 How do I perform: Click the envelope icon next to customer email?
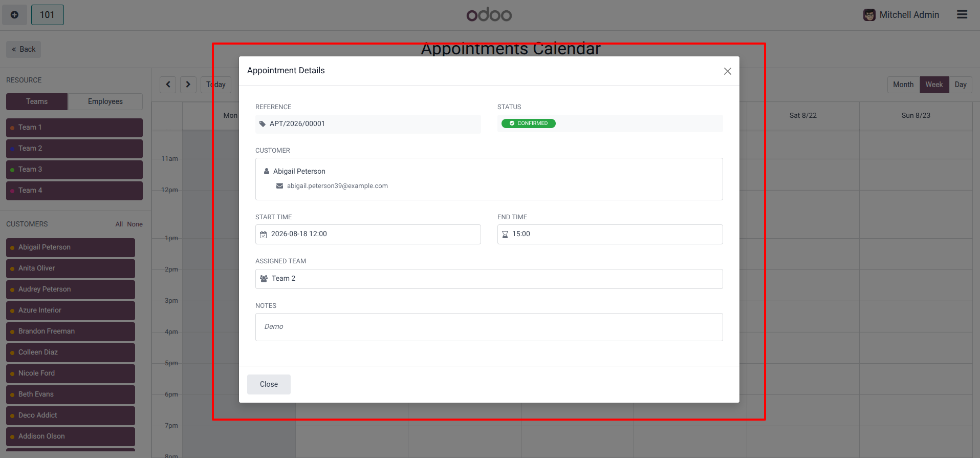279,186
